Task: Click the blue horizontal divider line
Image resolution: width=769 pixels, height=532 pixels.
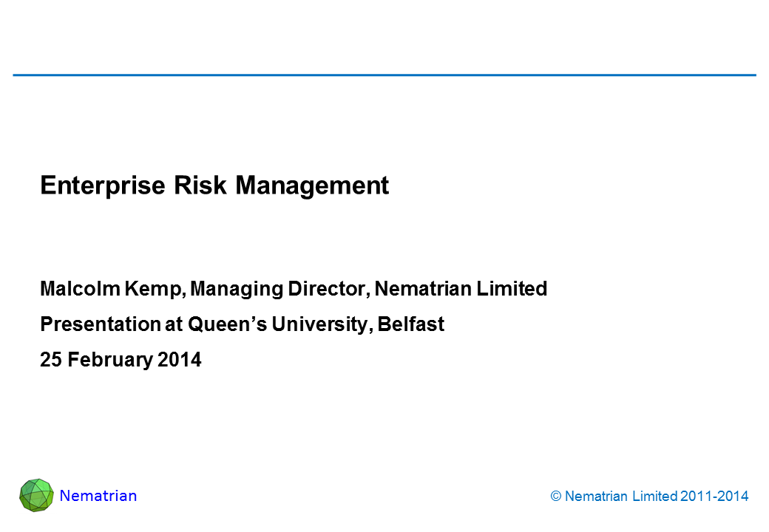Action: (x=384, y=75)
